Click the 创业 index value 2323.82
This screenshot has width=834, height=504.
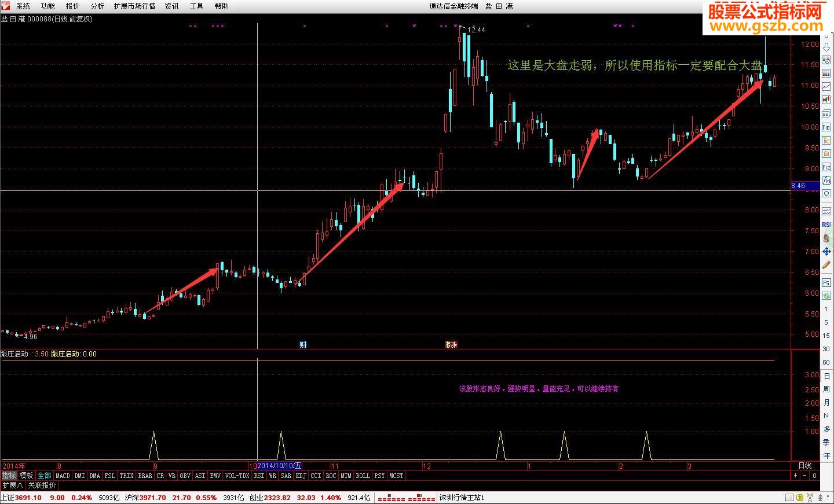277,498
